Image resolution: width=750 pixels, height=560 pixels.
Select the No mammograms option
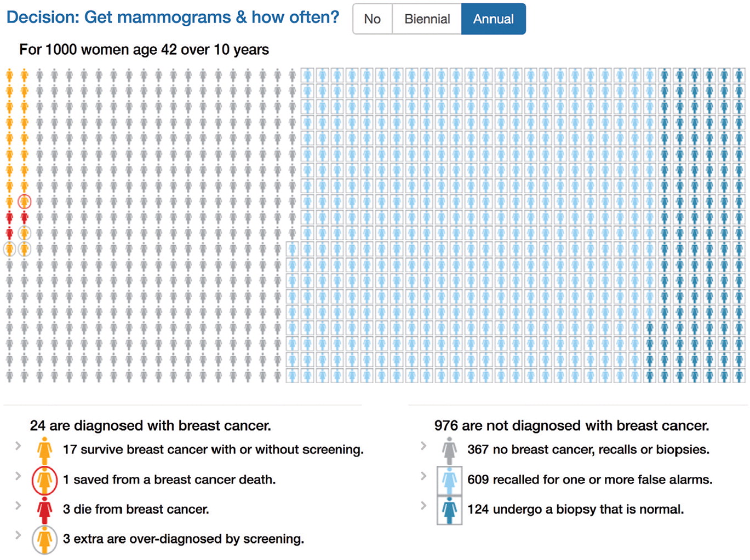point(373,19)
